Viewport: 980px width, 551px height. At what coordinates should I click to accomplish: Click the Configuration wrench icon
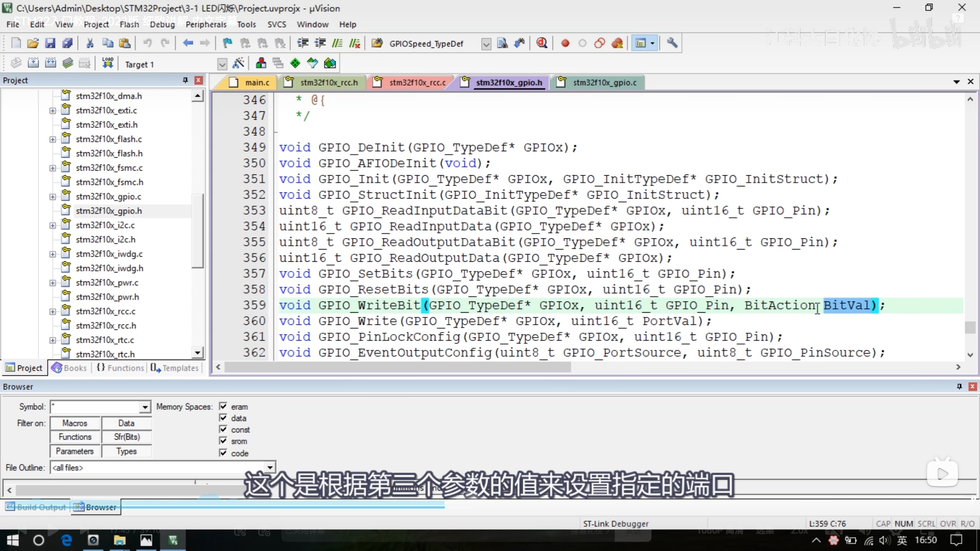point(672,43)
